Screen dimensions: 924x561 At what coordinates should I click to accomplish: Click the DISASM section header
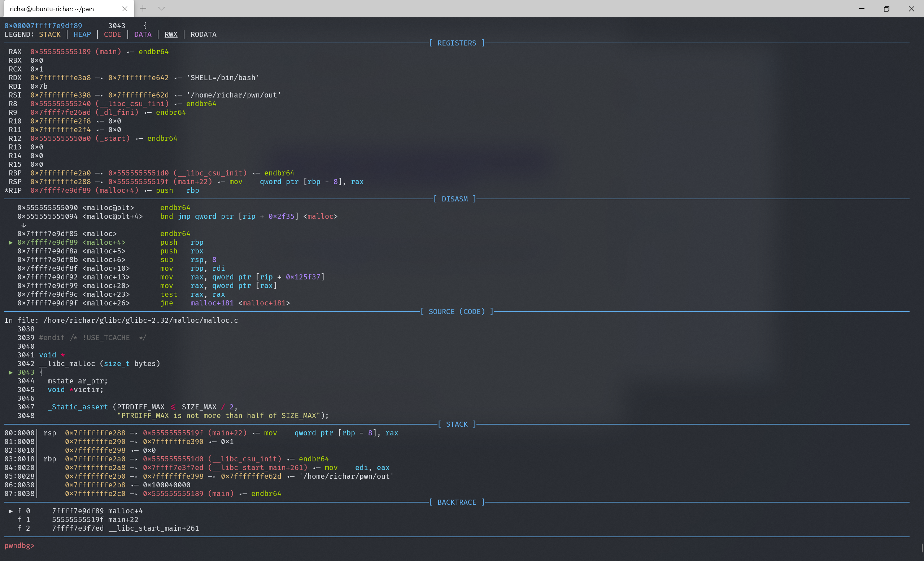[454, 199]
